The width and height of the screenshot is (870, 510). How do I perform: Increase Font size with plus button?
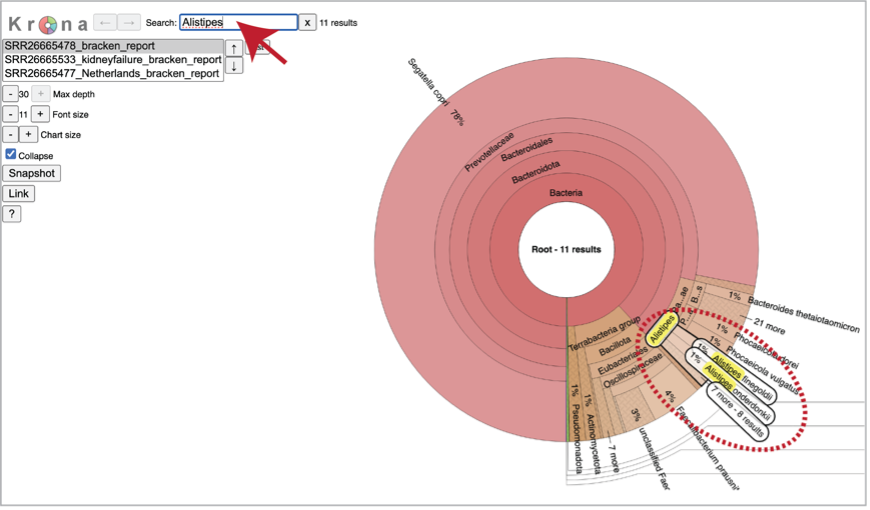[x=40, y=114]
